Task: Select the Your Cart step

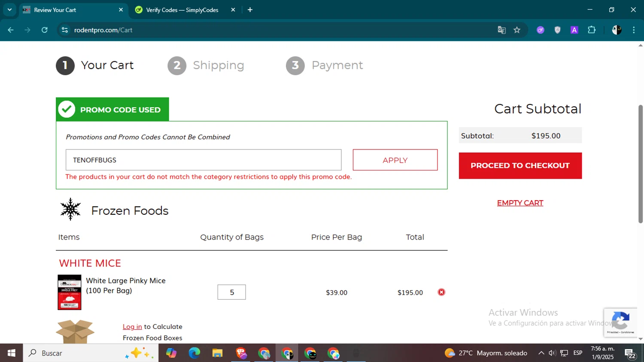Action: pyautogui.click(x=95, y=65)
